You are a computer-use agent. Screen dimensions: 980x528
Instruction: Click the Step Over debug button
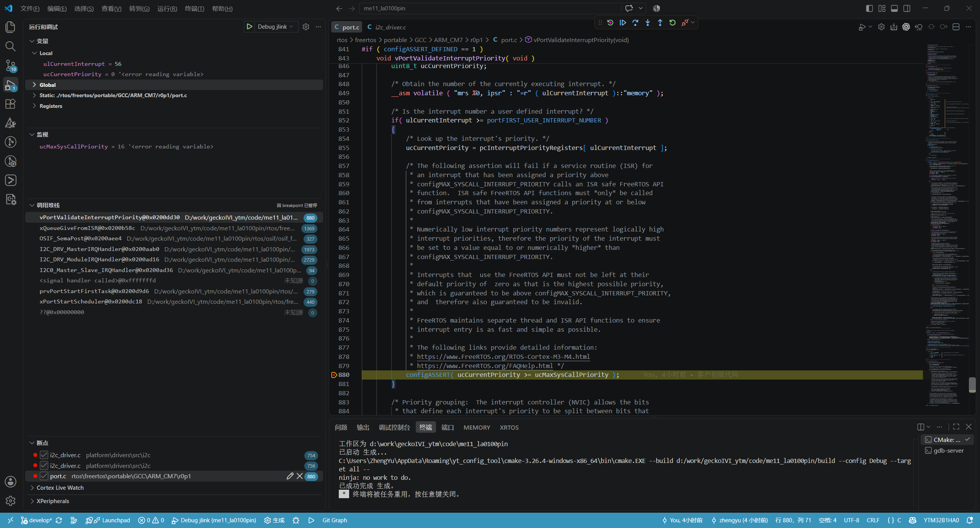click(635, 23)
